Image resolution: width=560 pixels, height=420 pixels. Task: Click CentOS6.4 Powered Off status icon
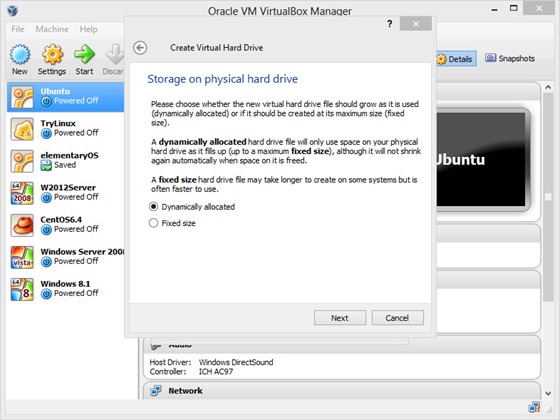coord(46,230)
